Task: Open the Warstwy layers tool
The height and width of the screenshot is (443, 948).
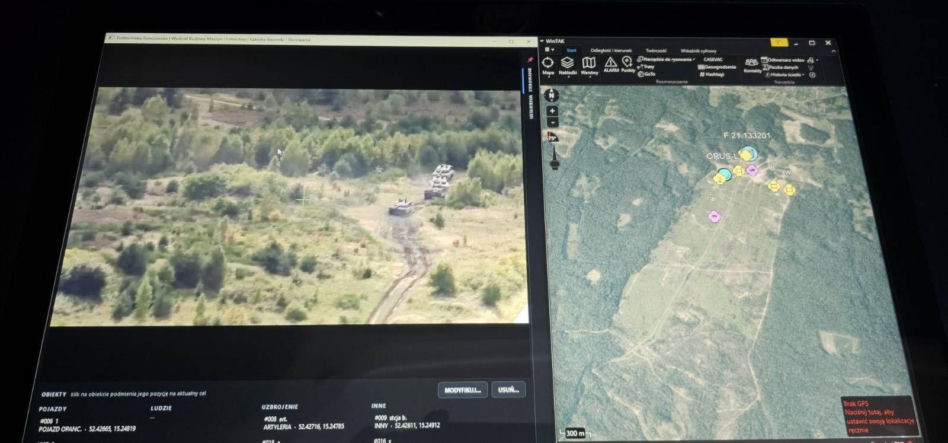Action: tap(589, 66)
